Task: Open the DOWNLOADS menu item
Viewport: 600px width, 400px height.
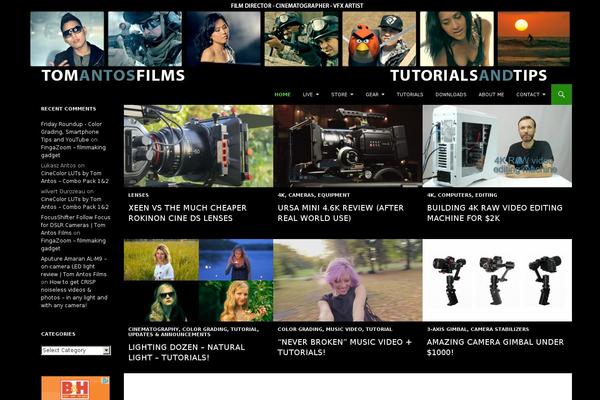Action: click(451, 95)
